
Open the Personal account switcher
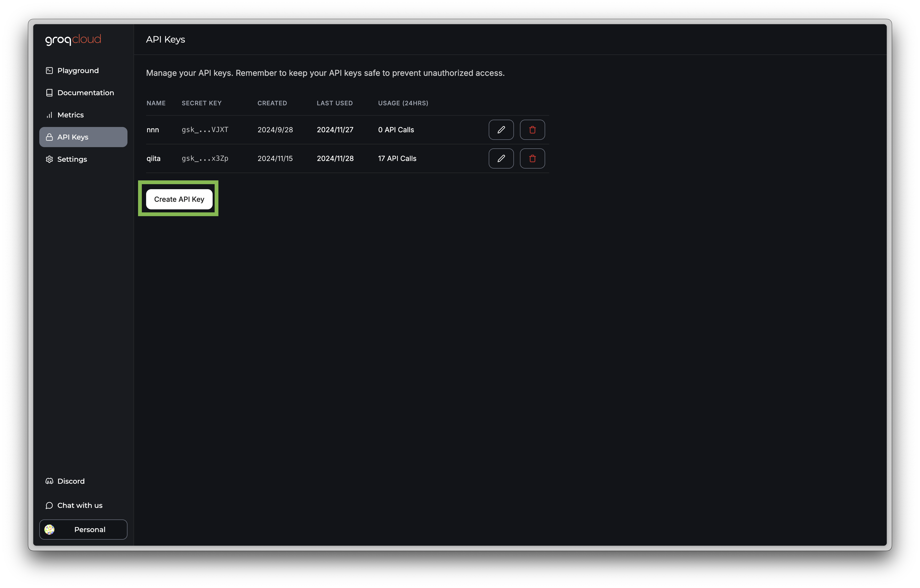(83, 529)
